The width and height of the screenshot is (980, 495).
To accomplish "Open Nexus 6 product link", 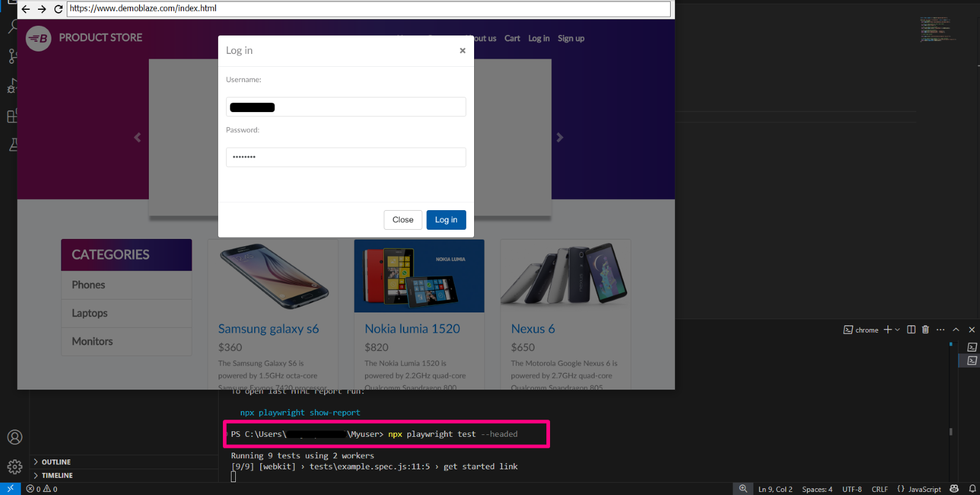I will click(533, 329).
